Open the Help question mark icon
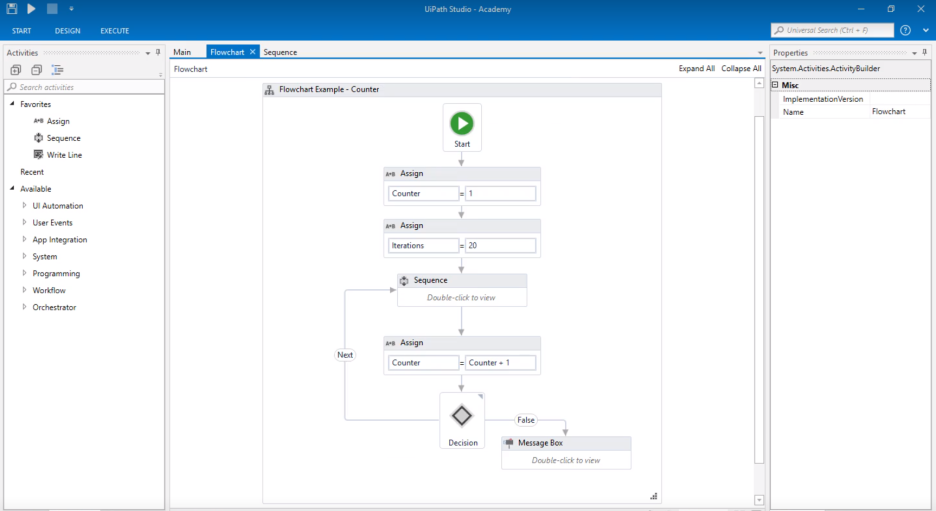The image size is (936, 511). tap(905, 30)
